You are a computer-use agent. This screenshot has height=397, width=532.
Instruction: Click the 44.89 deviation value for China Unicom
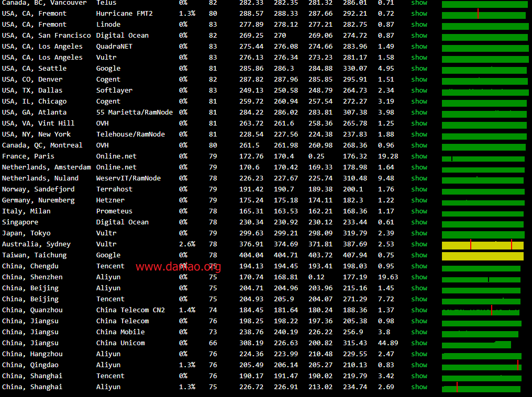[388, 343]
